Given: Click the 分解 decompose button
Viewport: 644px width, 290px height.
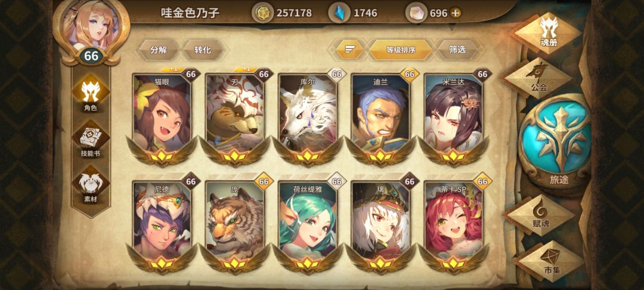Looking at the screenshot, I should pyautogui.click(x=159, y=50).
